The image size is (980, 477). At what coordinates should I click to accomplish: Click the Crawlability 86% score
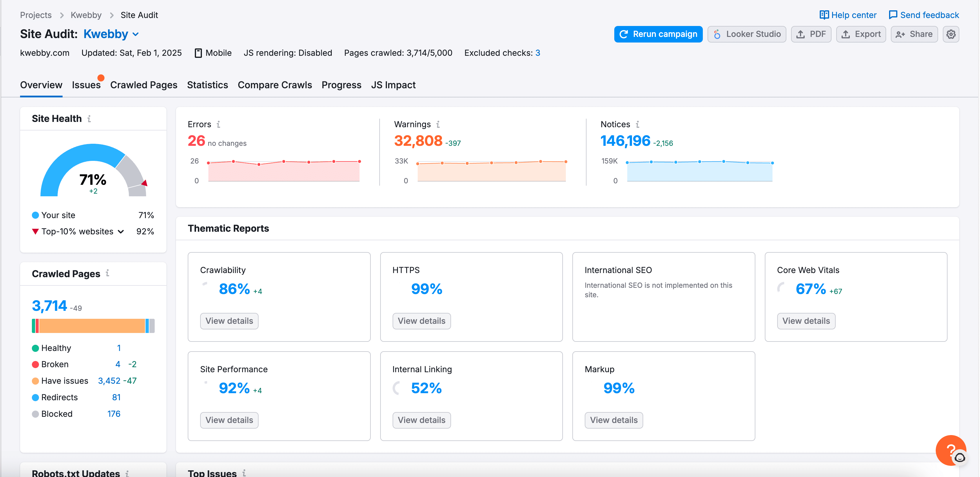tap(234, 289)
